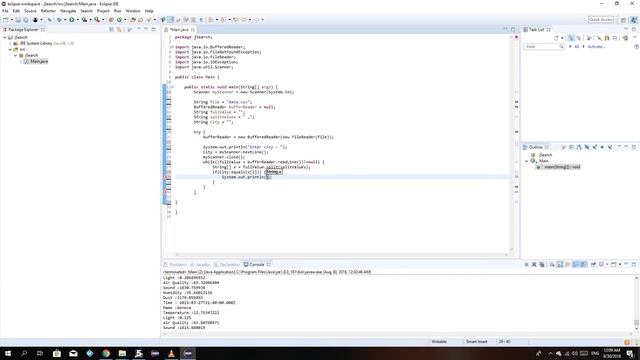
Task: Click Link with Editor in Package Explorer
Action: [x=119, y=29]
